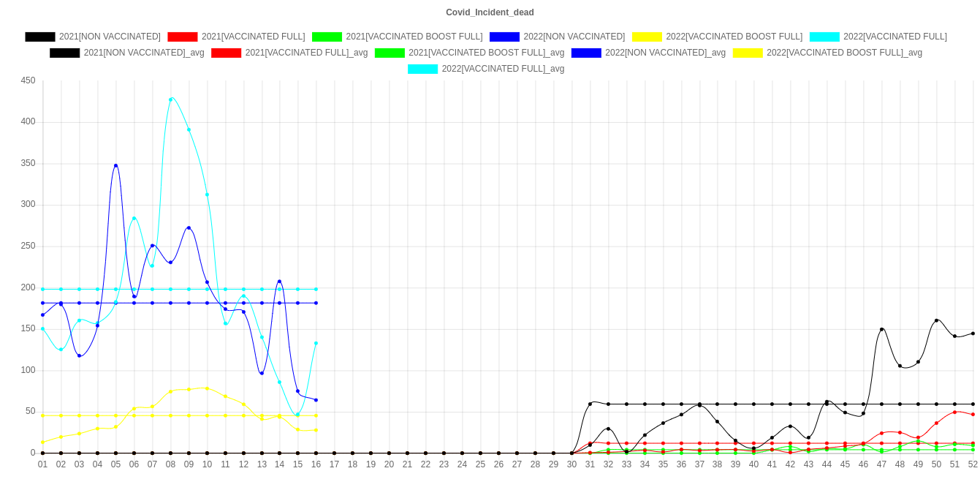980x490 pixels.
Task: Click yellow swatch for 2022[VACCINATED BOOST FULL]
Action: tap(646, 37)
